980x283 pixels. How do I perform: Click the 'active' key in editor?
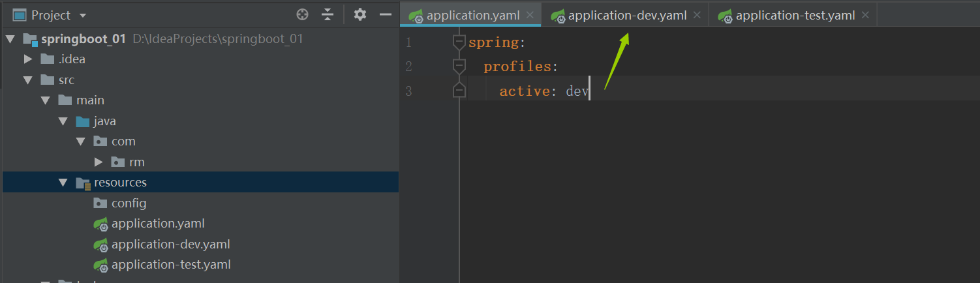coord(525,91)
